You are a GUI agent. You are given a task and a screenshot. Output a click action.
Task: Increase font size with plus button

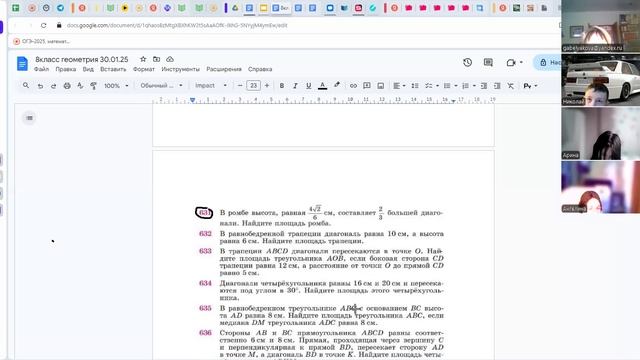tap(267, 86)
